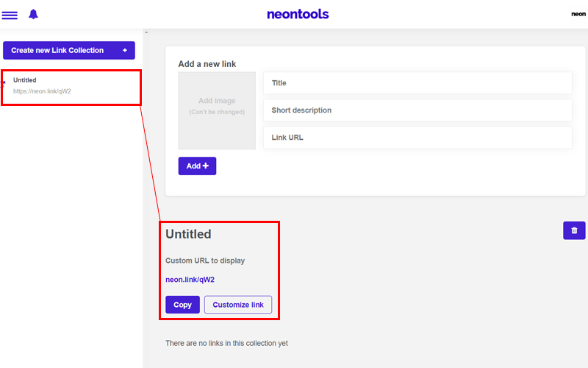Delete collection with trash icon

574,230
